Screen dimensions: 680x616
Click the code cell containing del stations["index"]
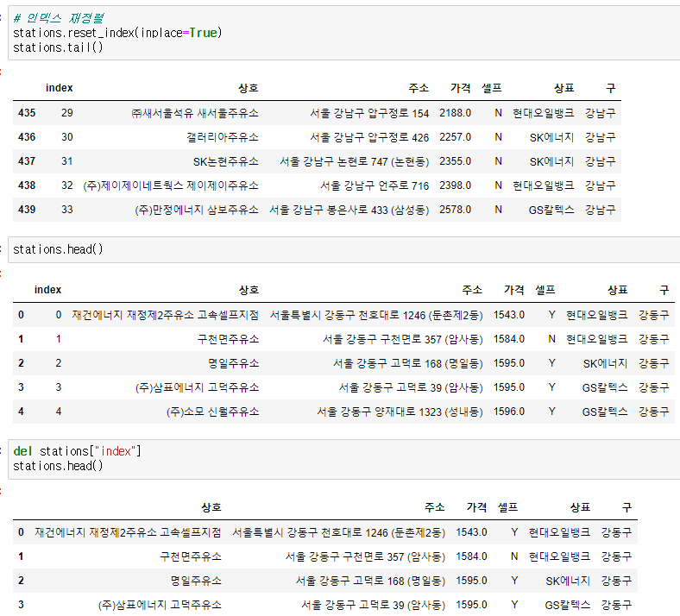(x=344, y=459)
